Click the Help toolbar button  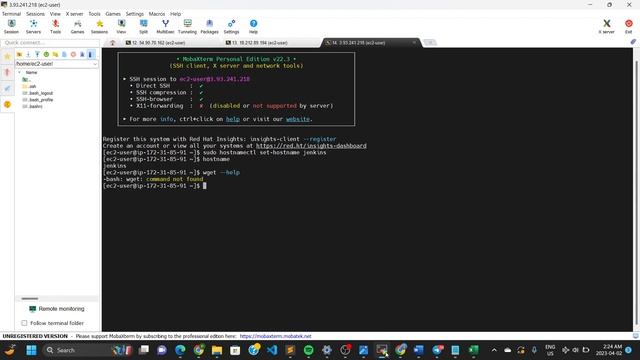click(x=253, y=27)
